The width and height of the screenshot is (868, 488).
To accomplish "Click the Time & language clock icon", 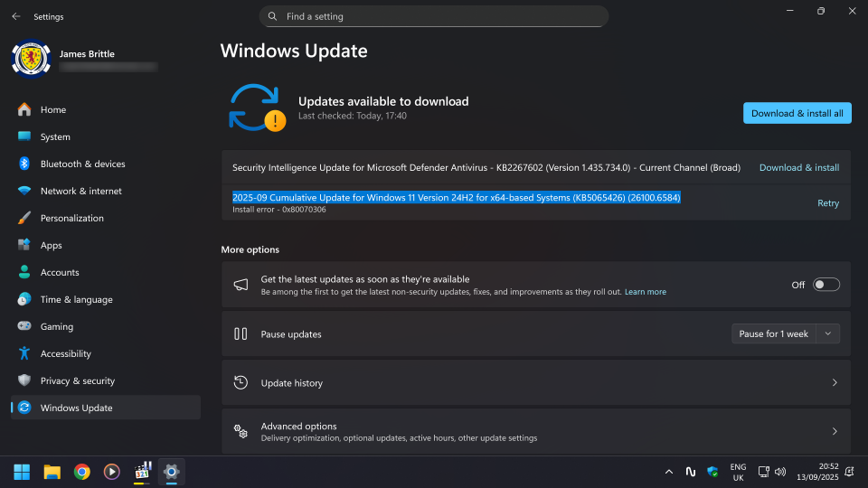I will [x=24, y=299].
